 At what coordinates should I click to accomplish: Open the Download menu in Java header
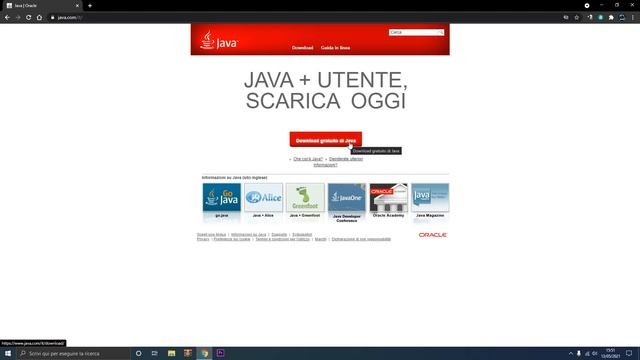[x=302, y=48]
